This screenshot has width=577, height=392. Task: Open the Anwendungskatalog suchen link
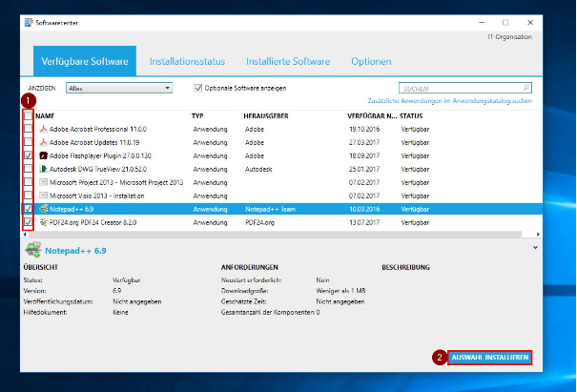[449, 101]
